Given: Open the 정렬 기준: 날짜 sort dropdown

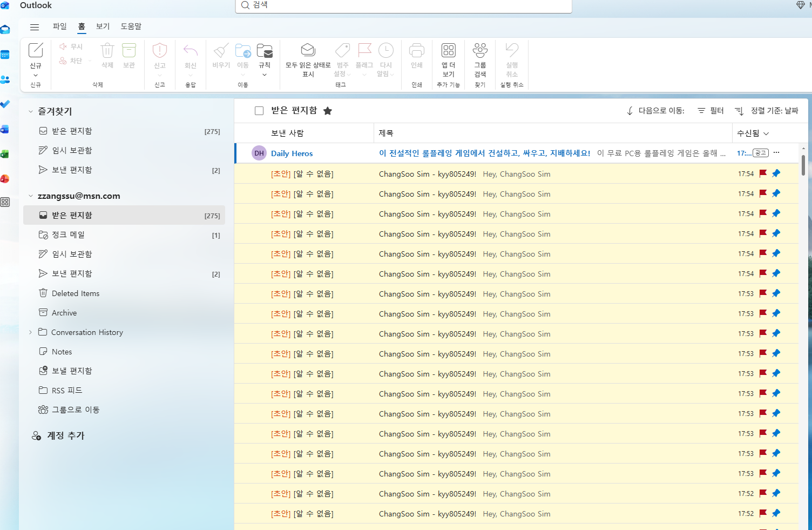Looking at the screenshot, I should (767, 111).
